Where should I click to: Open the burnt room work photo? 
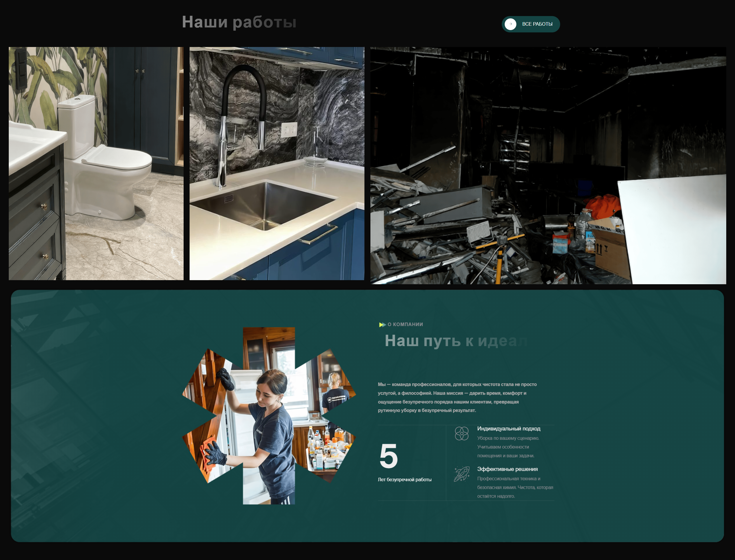pyautogui.click(x=548, y=165)
